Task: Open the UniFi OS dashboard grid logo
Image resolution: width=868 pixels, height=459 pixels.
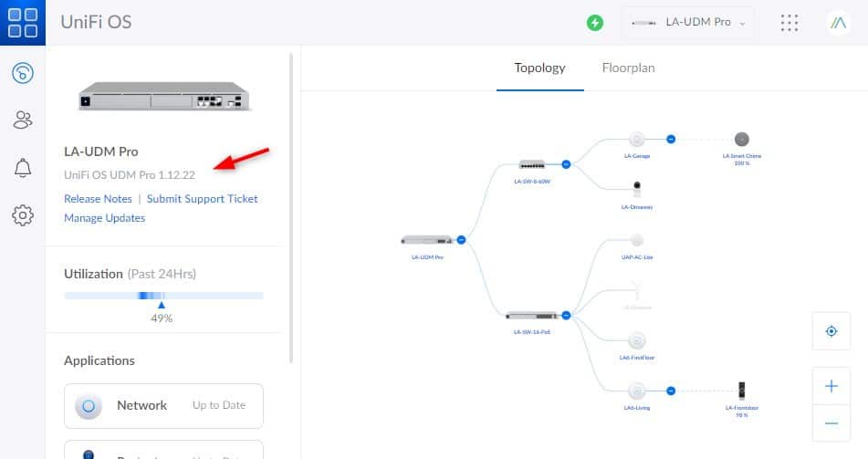Action: pyautogui.click(x=23, y=22)
